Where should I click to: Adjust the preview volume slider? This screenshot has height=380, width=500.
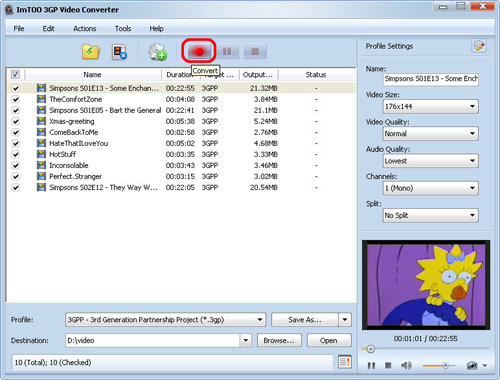(445, 366)
